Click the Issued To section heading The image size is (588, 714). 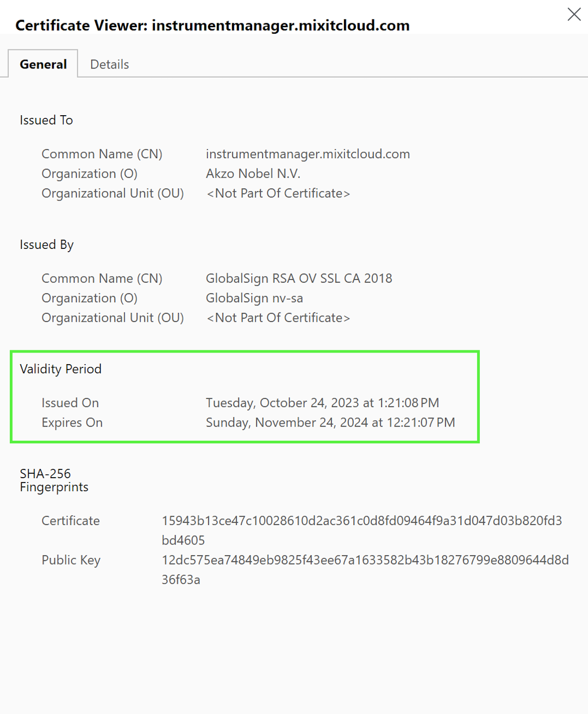pyautogui.click(x=46, y=120)
